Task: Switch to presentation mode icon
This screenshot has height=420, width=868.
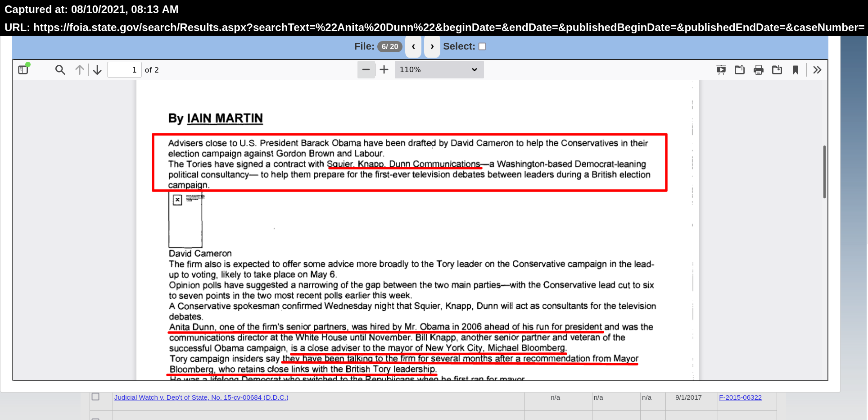Action: point(721,70)
